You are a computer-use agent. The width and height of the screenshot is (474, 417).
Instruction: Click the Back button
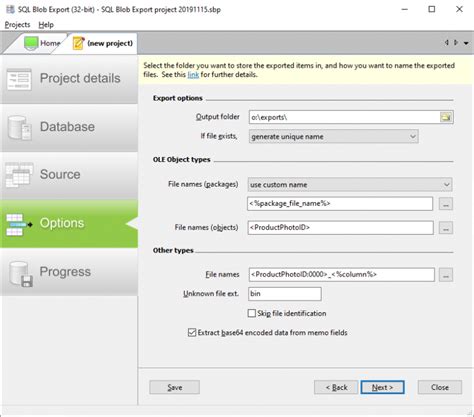click(336, 387)
